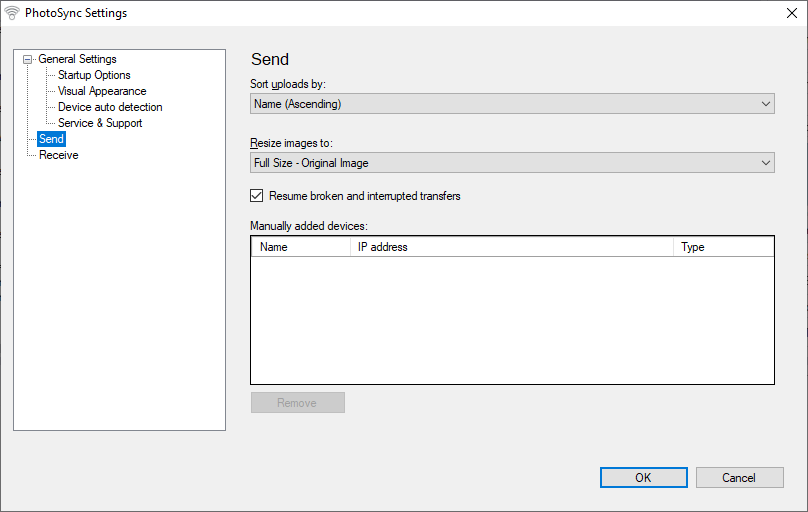The height and width of the screenshot is (512, 808).
Task: Click the PhotoSync wifi title icon
Action: coord(11,13)
